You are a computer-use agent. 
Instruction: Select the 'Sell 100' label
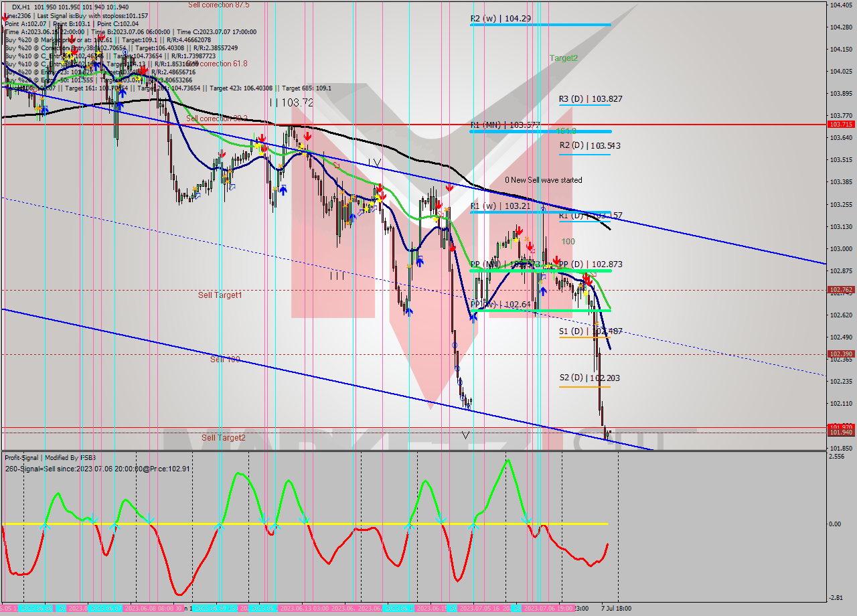[x=225, y=360]
